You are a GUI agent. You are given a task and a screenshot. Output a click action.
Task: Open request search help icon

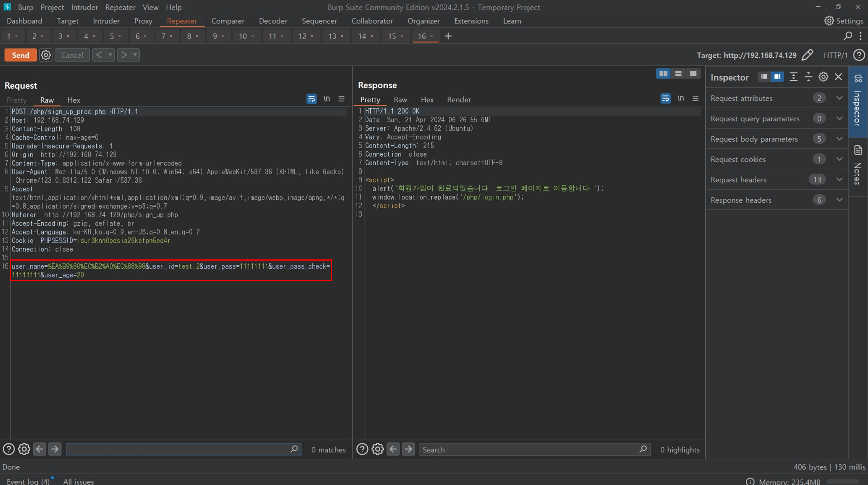(9, 449)
